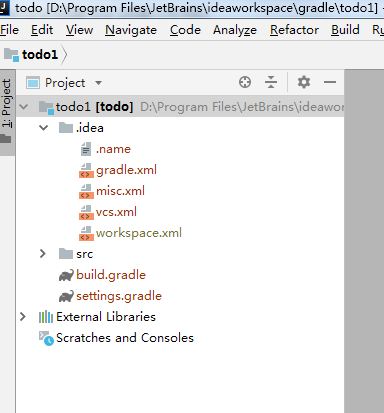Click the settings.gradle elephant icon
This screenshot has width=384, height=413.
click(x=66, y=296)
